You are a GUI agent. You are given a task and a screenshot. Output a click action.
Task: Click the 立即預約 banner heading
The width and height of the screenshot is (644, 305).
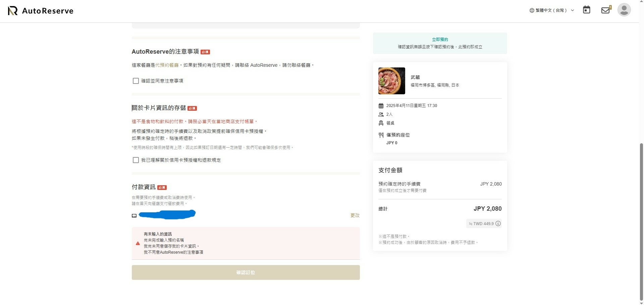click(440, 40)
